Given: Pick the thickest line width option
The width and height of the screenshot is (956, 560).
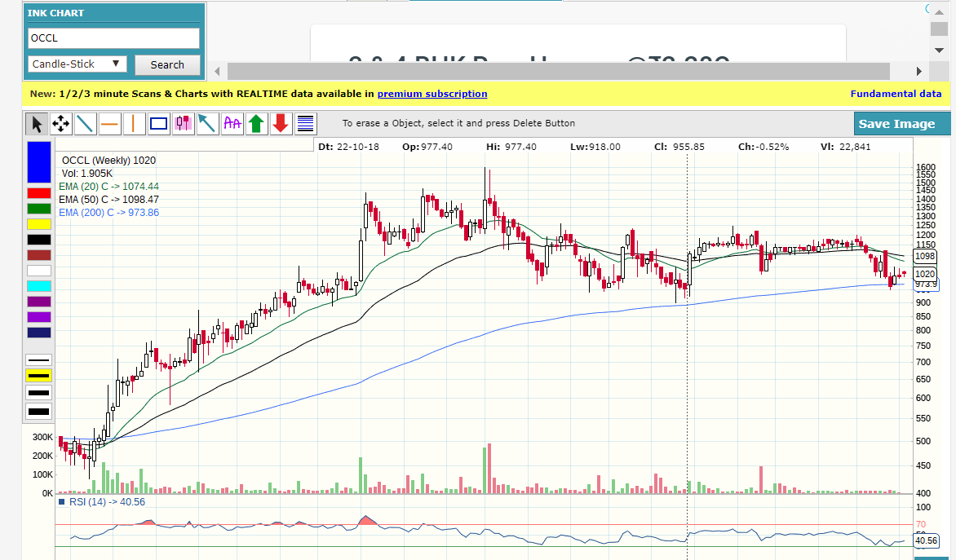Looking at the screenshot, I should [39, 412].
